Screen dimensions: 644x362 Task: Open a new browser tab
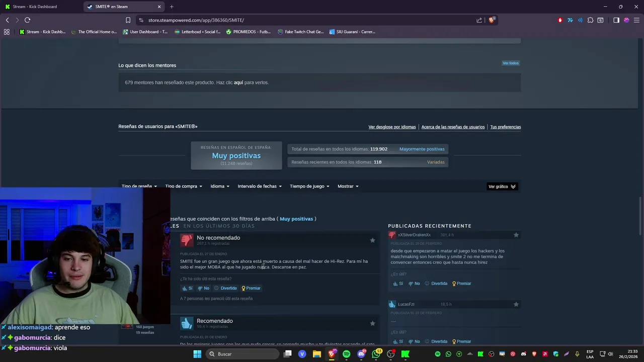[172, 7]
